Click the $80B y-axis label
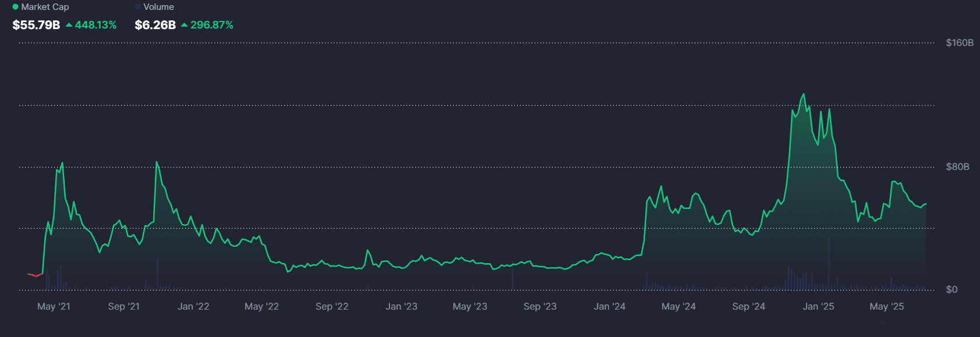The image size is (980, 337). pos(957,167)
